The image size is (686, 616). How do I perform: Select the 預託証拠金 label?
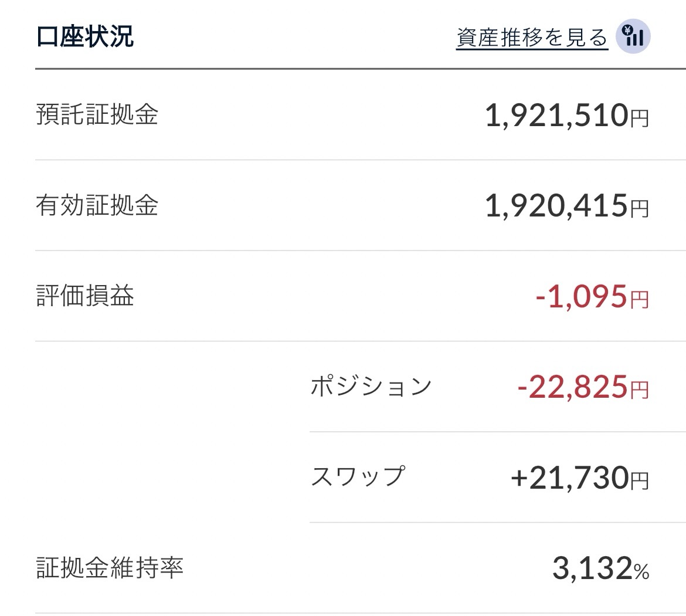(x=97, y=114)
